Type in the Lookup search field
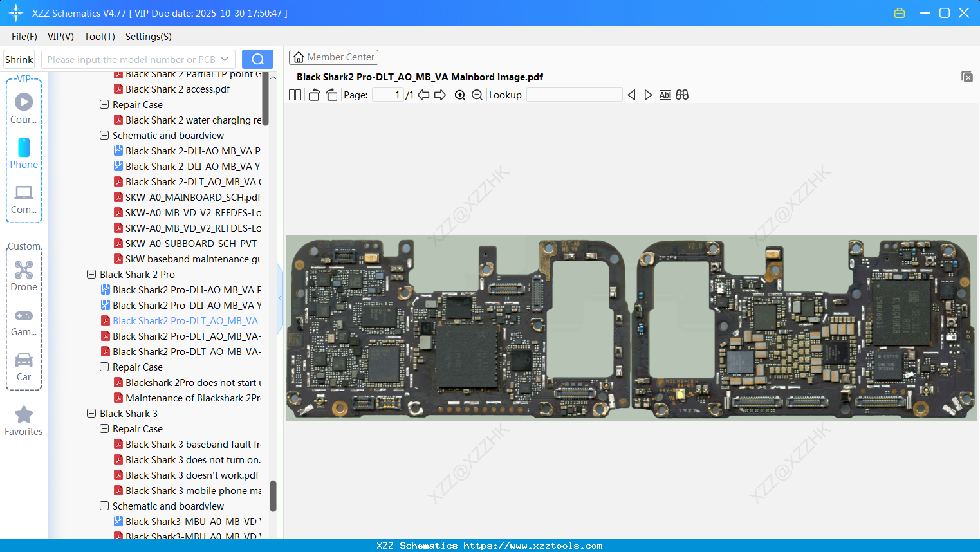The width and height of the screenshot is (980, 552). 575,95
